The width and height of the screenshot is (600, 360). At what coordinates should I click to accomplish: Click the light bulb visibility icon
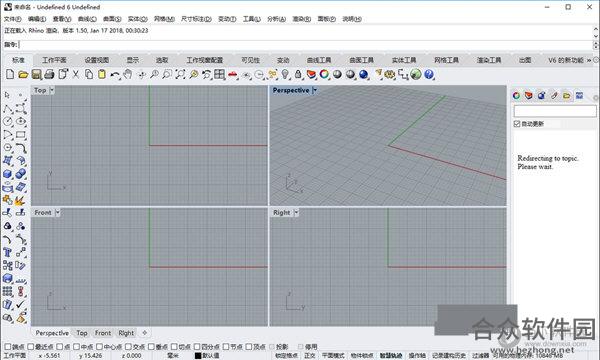[285, 74]
